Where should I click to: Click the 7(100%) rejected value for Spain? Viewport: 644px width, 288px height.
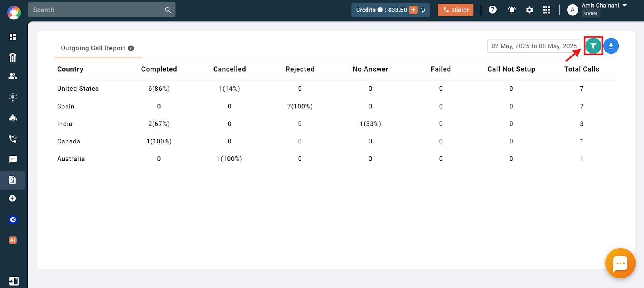[300, 106]
